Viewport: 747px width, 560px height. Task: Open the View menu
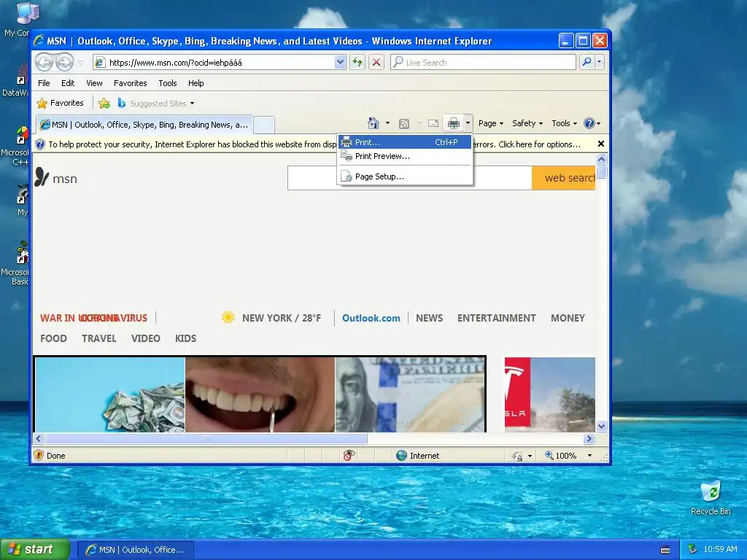pyautogui.click(x=94, y=83)
